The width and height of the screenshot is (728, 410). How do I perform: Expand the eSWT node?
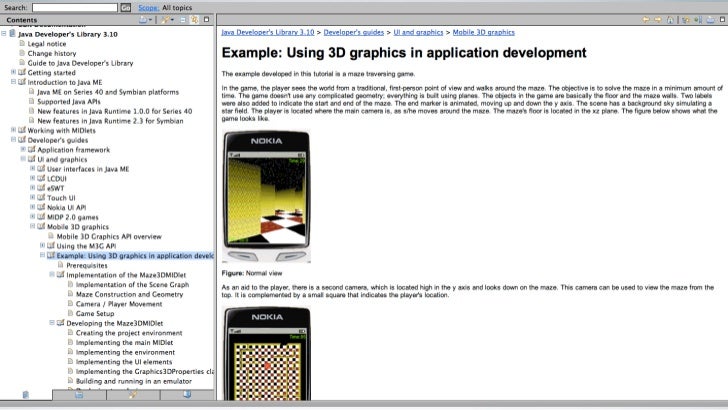(32, 188)
